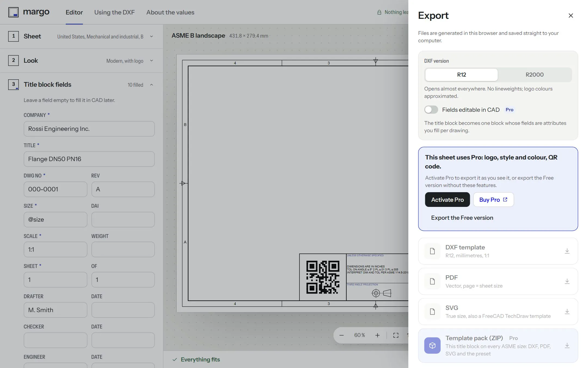Viewport: 588px width, 368px height.
Task: Click Export the Free version
Action: tap(462, 218)
